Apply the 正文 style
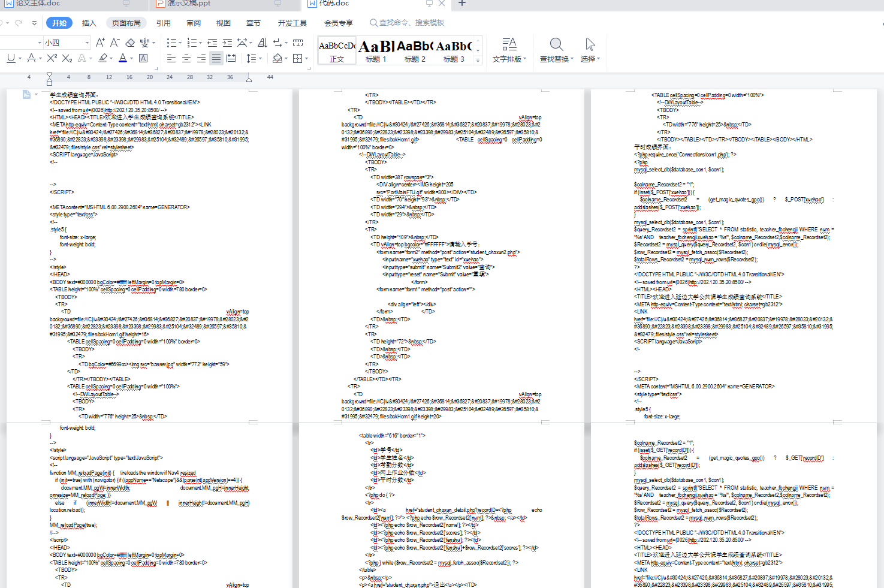Viewport: 884px width, 588px height. click(x=337, y=52)
